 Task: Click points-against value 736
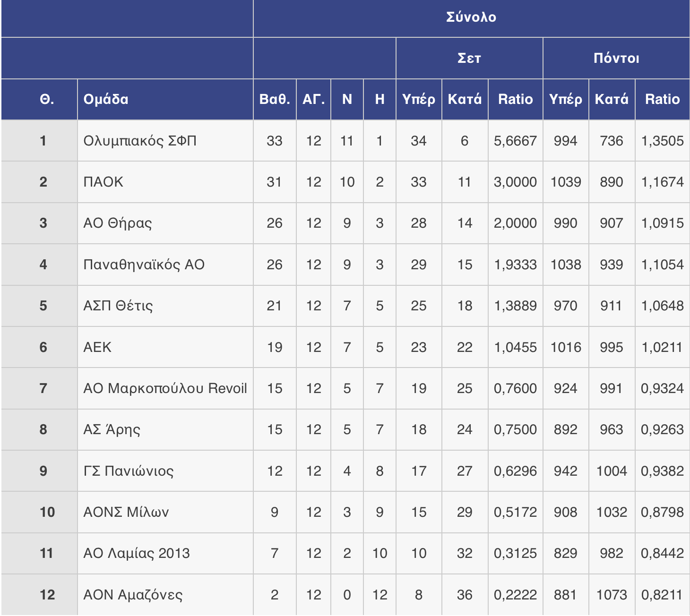point(612,141)
